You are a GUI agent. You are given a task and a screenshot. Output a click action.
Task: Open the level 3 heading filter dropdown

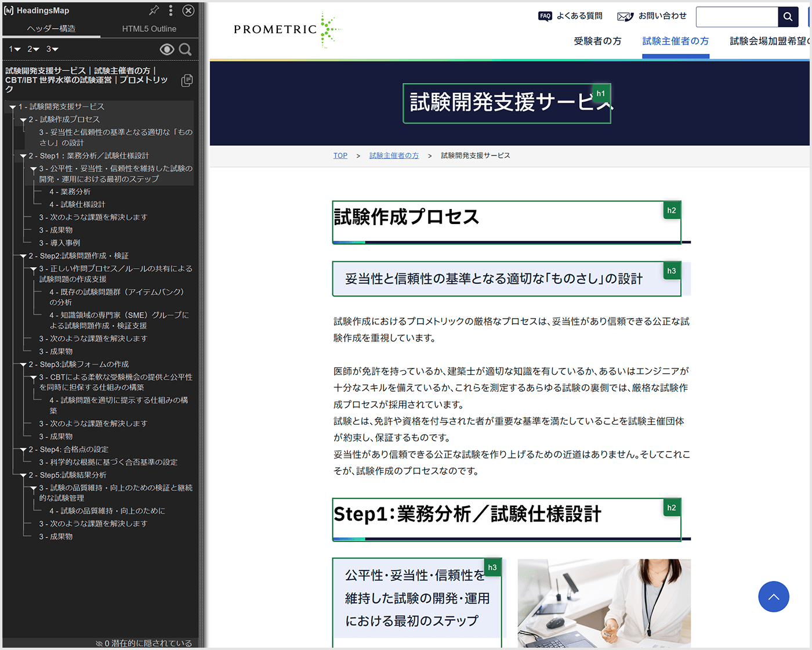tap(52, 49)
